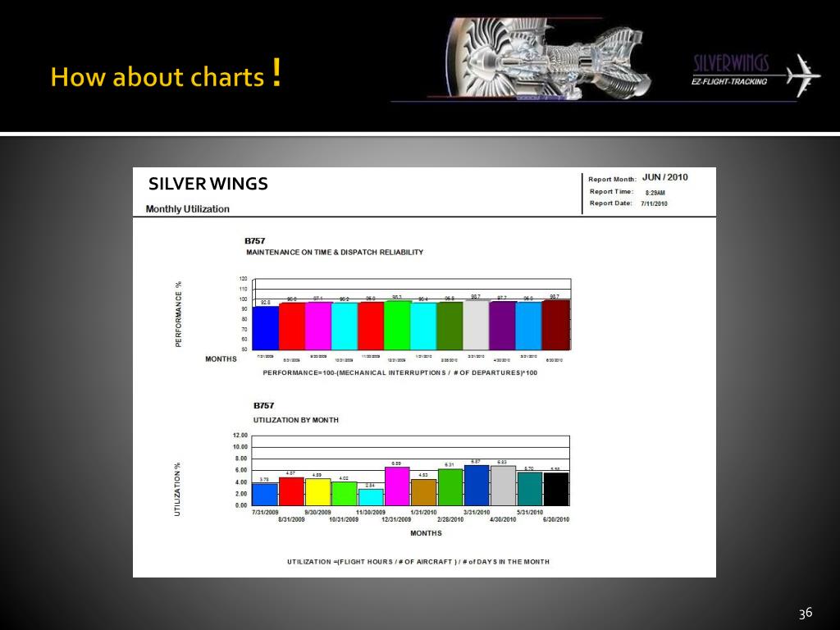This screenshot has height=630, width=840.
Task: Click the 120 value on performance axis
Action: click(243, 279)
